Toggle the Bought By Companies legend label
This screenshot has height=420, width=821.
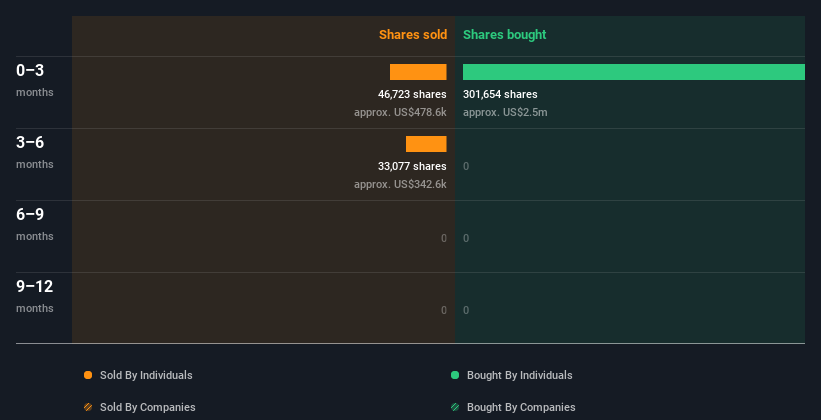coord(521,407)
